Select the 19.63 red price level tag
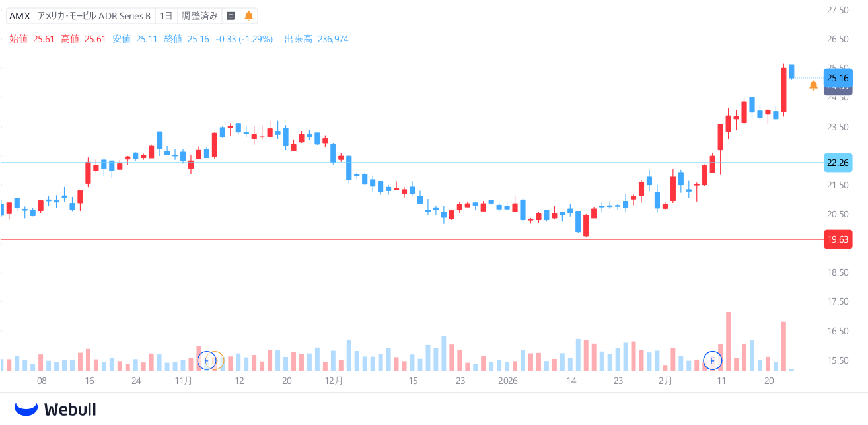Screen dimensions: 868x425 click(838, 240)
